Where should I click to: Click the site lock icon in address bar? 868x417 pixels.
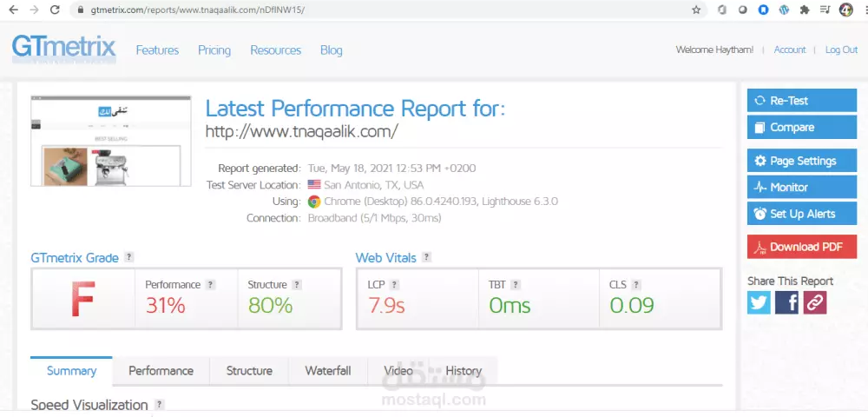[81, 10]
